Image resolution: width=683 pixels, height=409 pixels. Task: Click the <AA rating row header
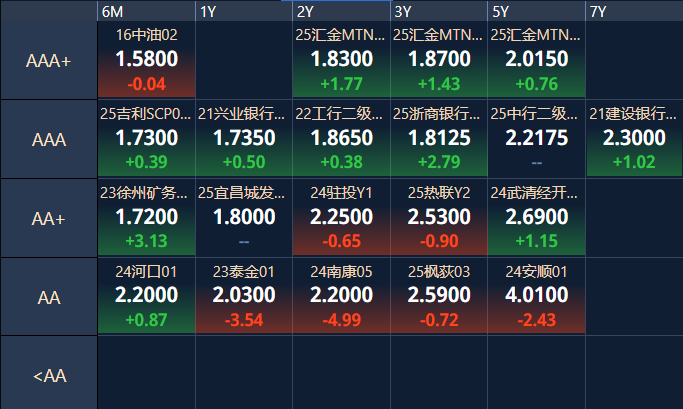coord(49,375)
